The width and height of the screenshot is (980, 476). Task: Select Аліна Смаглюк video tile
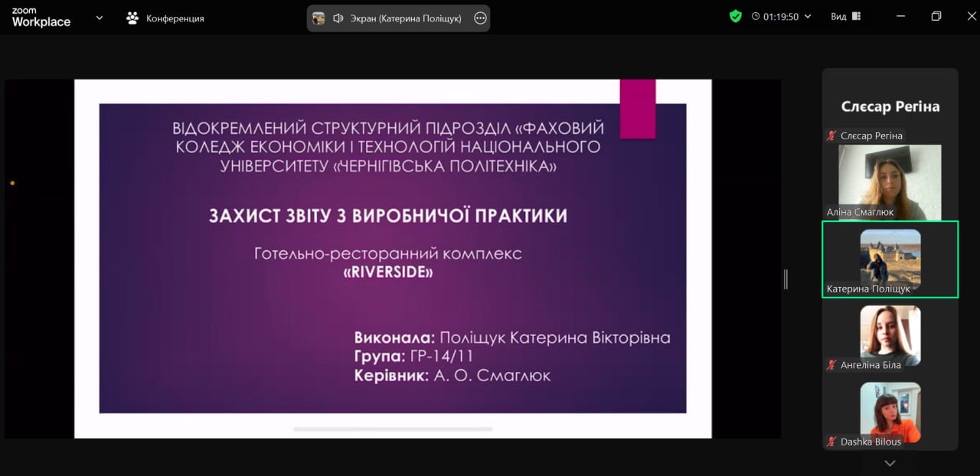890,182
